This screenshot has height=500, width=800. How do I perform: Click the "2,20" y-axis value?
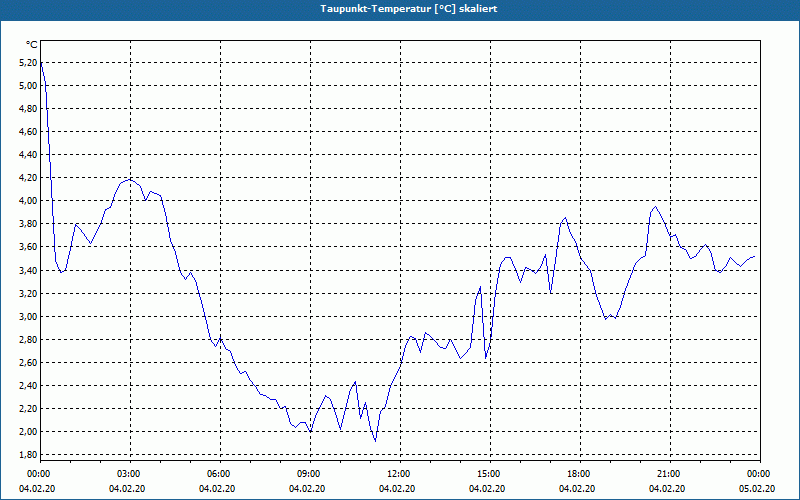29,409
